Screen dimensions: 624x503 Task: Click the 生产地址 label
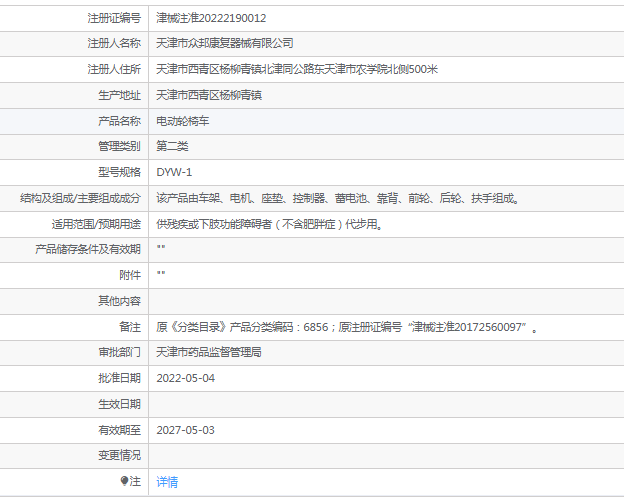(x=119, y=95)
